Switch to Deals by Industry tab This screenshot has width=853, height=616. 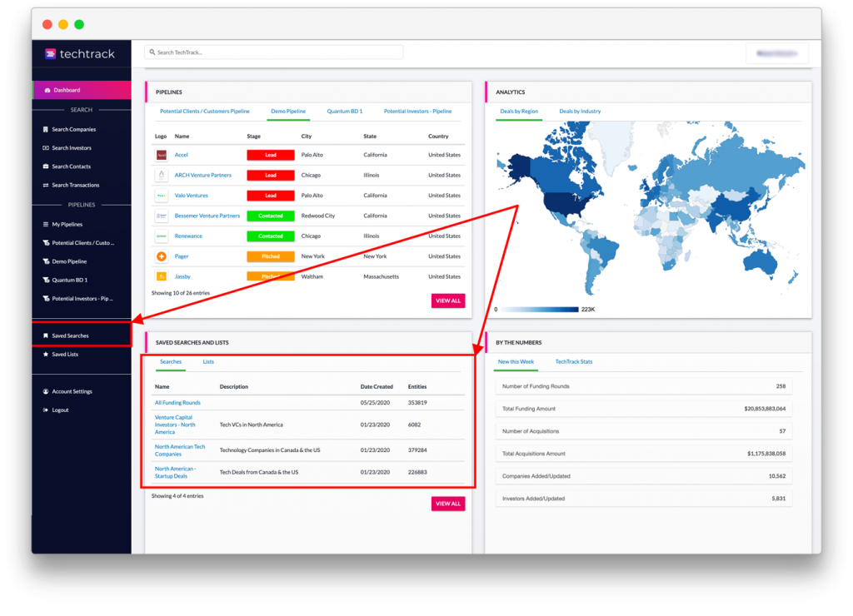click(x=580, y=111)
